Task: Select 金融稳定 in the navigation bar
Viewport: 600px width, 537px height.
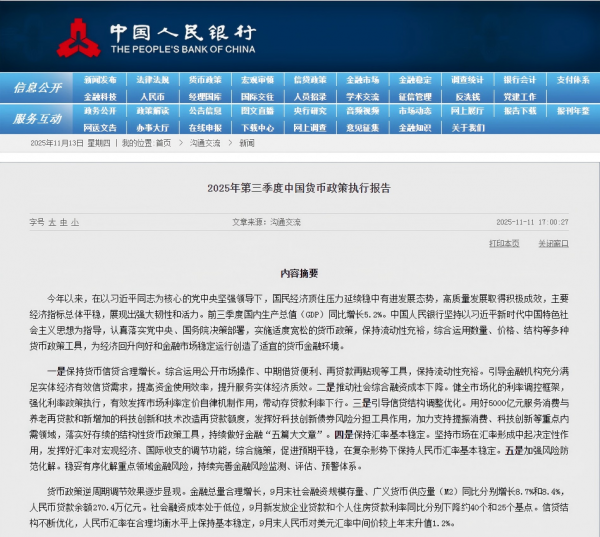Action: point(415,80)
